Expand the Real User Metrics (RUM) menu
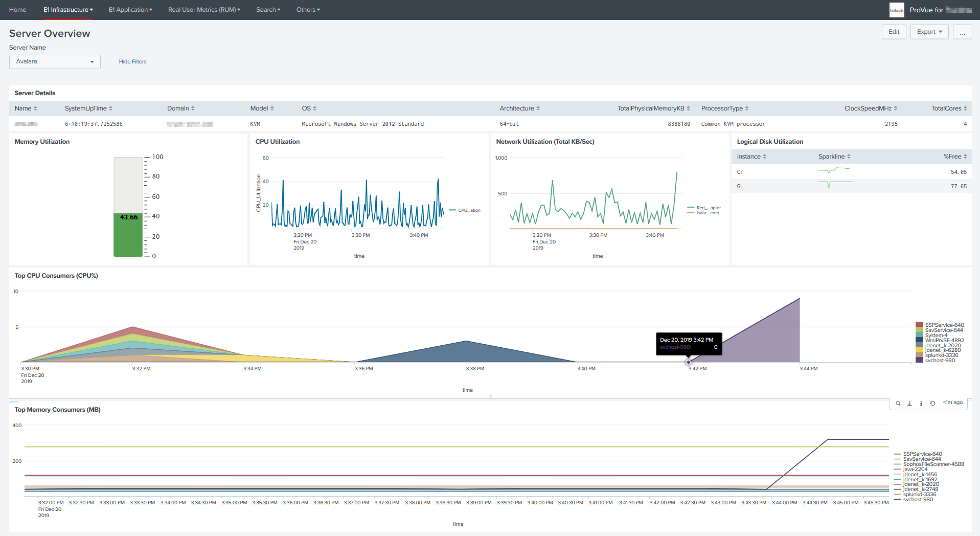 point(204,10)
